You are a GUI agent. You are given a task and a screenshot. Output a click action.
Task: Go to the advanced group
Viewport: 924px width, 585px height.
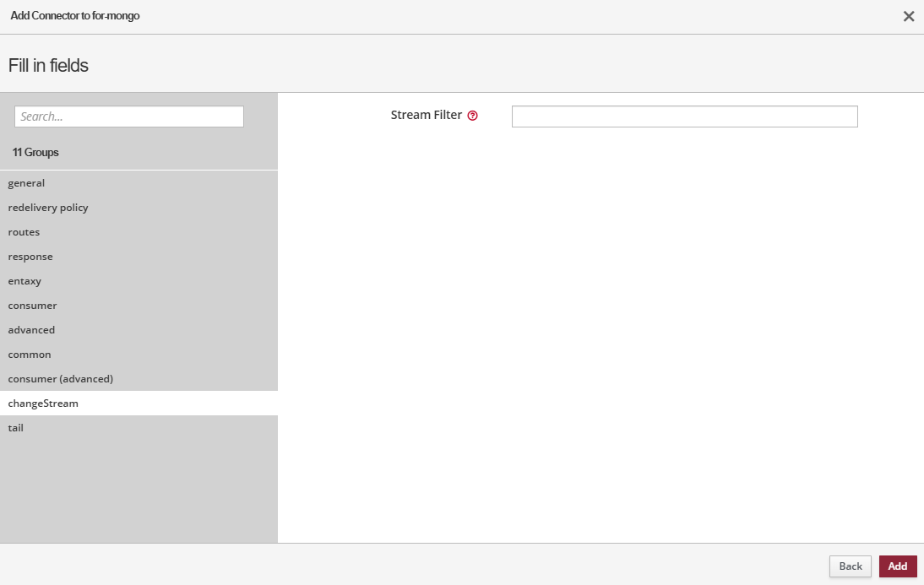(31, 330)
